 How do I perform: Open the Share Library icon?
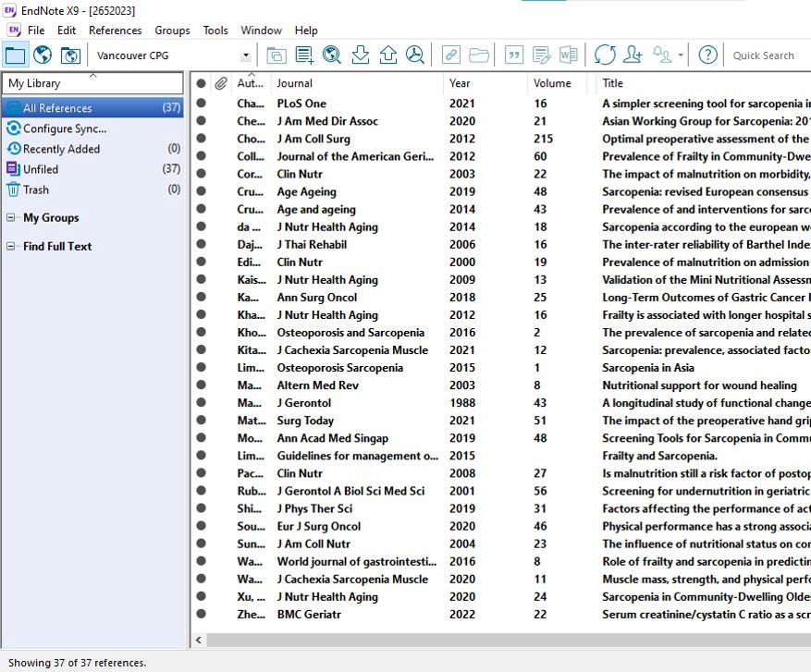point(632,55)
